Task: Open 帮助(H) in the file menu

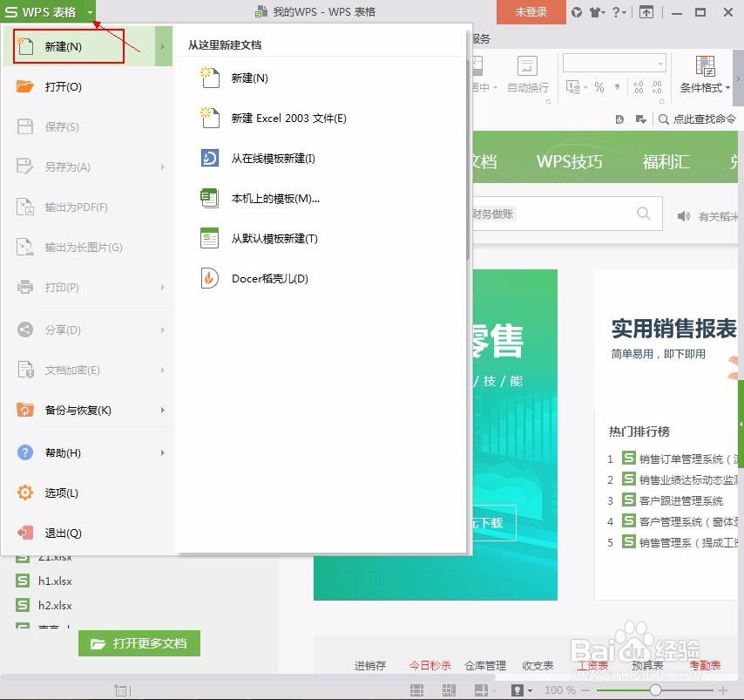Action: pyautogui.click(x=88, y=452)
